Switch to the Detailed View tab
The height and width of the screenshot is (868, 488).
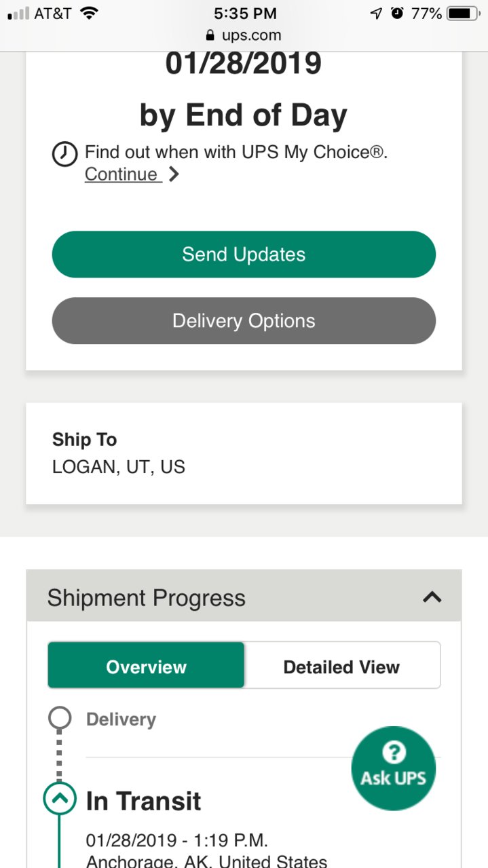(x=341, y=666)
